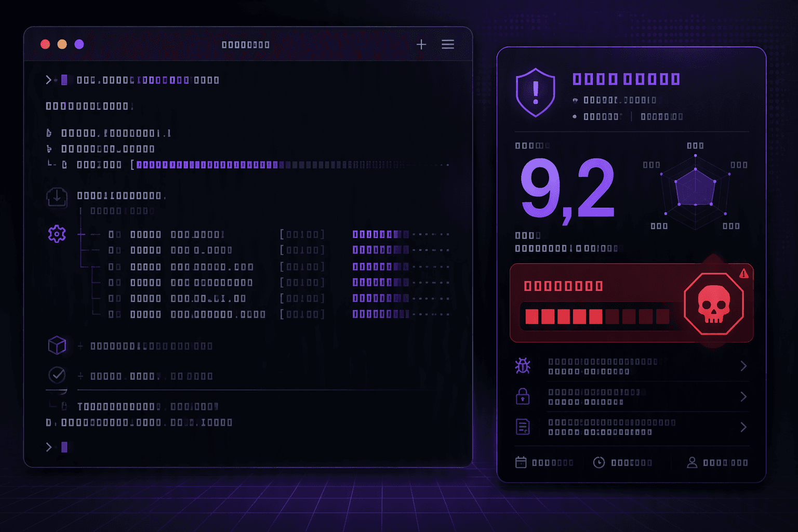This screenshot has width=798, height=532.
Task: Click the calendar icon in the card footer
Action: [x=521, y=462]
